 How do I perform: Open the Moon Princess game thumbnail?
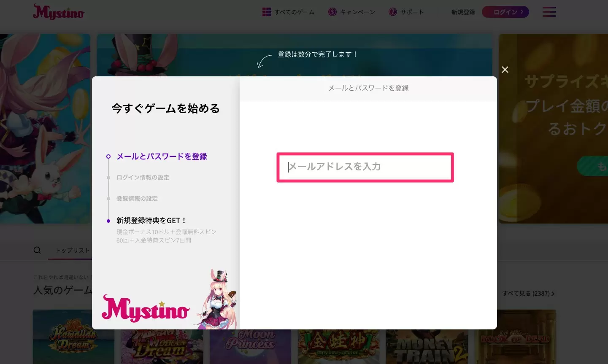[250, 347]
